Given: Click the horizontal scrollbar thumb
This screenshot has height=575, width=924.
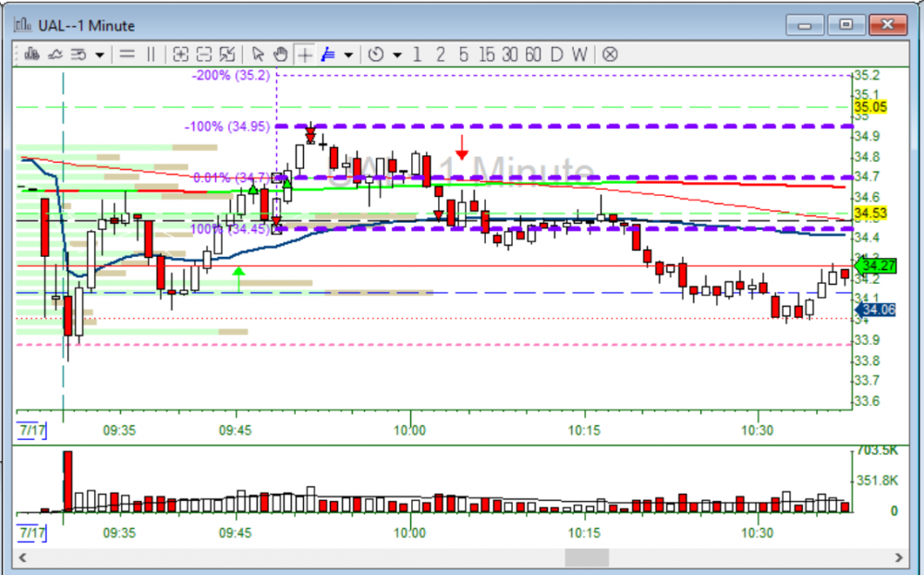Looking at the screenshot, I should click(x=587, y=557).
